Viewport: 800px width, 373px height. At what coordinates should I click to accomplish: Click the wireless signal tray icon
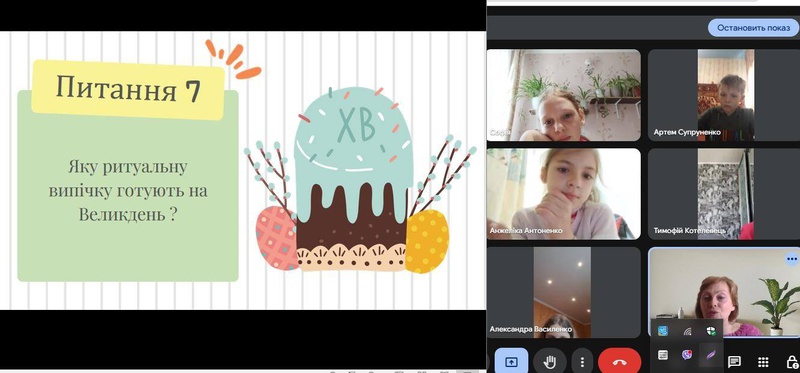(x=687, y=331)
